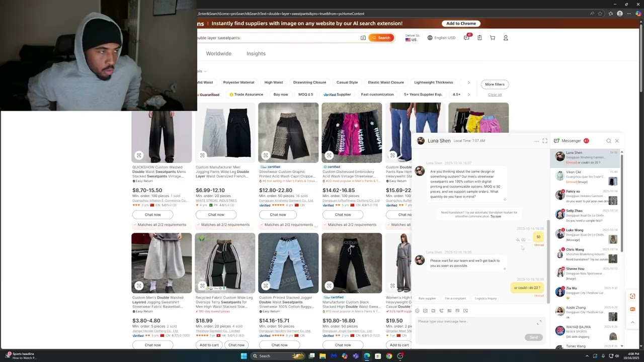This screenshot has height=362, width=644.
Task: Click the Add to Chrome button
Action: pos(461,23)
